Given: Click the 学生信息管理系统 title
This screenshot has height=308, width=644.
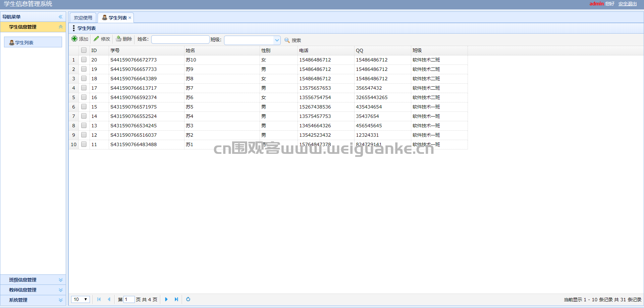Looking at the screenshot, I should pyautogui.click(x=28, y=4).
